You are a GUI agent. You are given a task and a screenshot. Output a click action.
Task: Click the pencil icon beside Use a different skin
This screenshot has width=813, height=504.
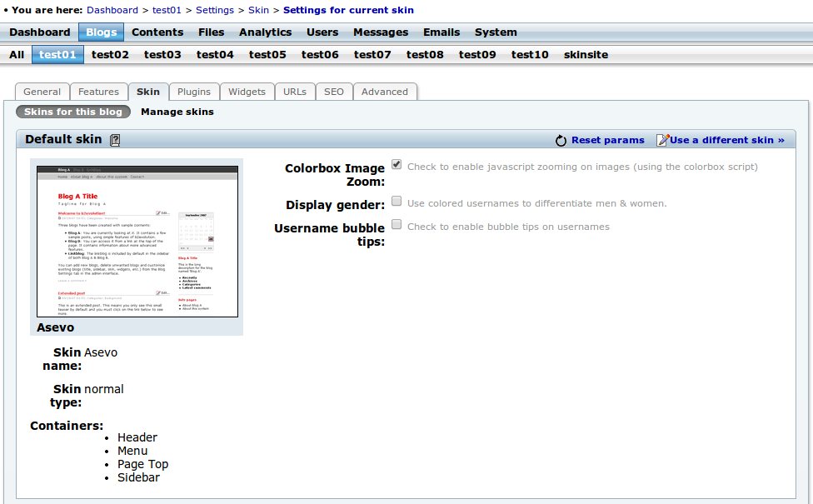(662, 140)
